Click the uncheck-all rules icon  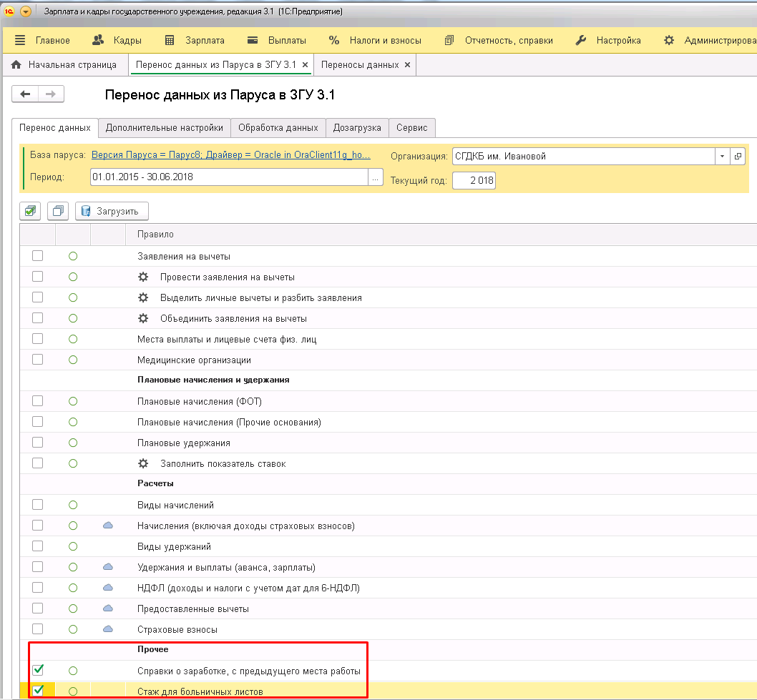coord(58,211)
